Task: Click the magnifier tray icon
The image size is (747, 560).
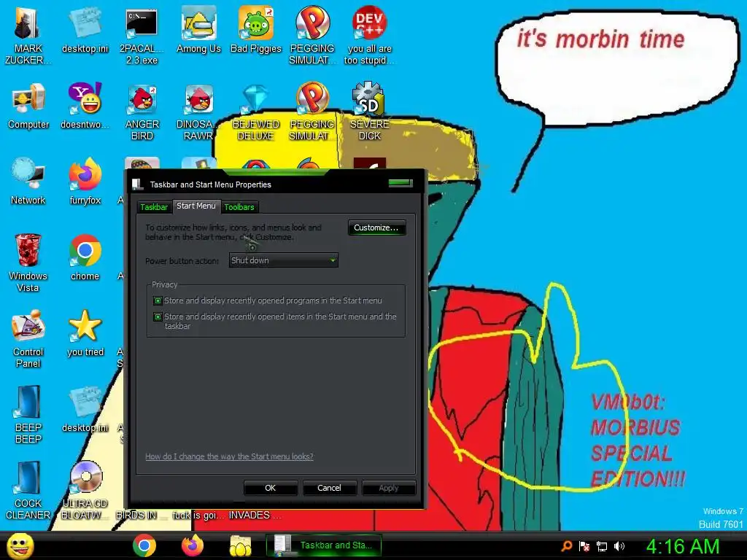Action: point(566,546)
